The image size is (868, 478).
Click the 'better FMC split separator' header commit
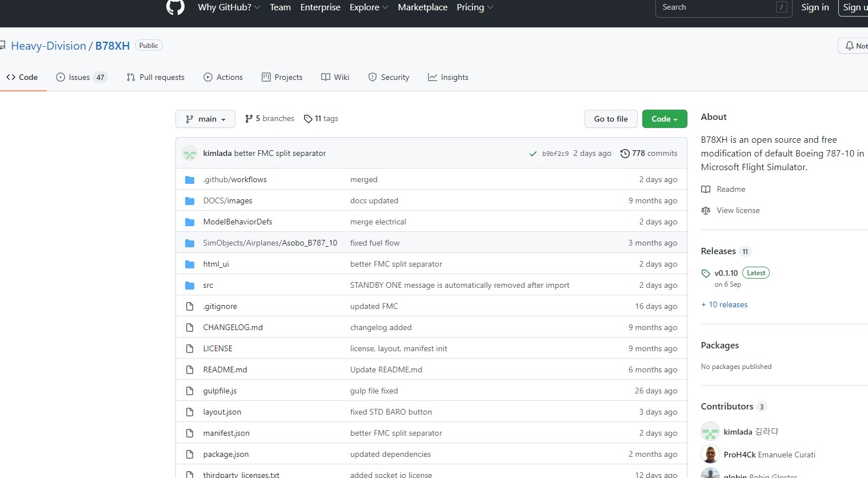point(280,154)
